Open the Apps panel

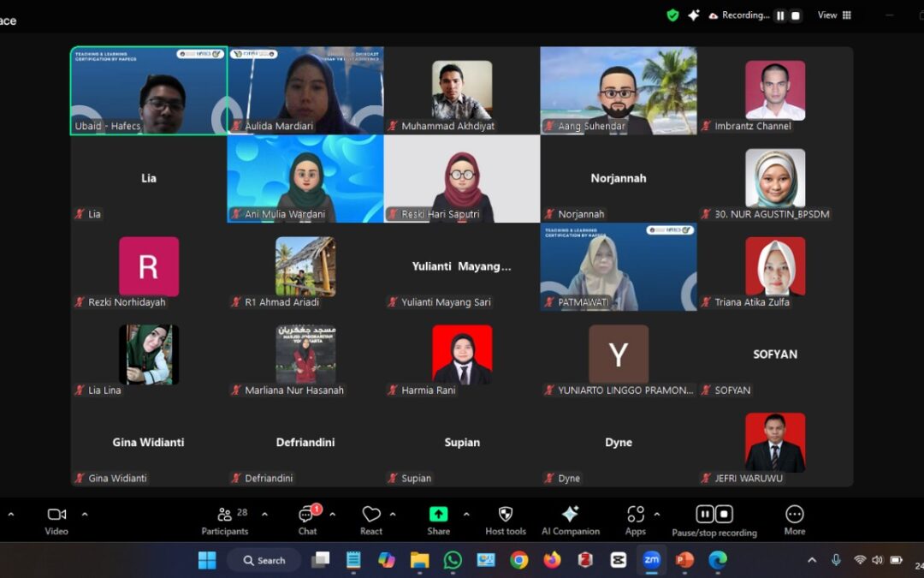635,521
